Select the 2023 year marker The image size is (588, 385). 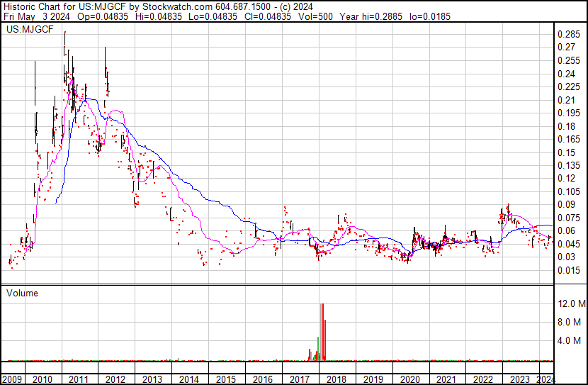(520, 379)
